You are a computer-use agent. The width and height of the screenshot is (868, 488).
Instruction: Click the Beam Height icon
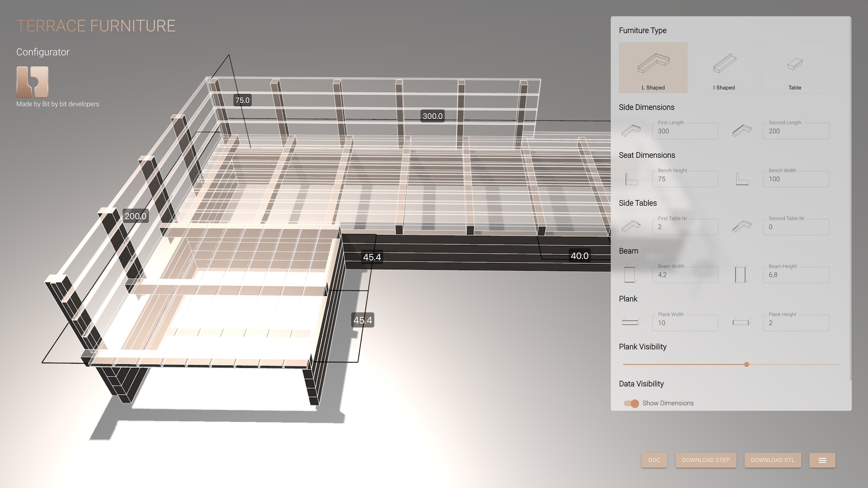741,274
